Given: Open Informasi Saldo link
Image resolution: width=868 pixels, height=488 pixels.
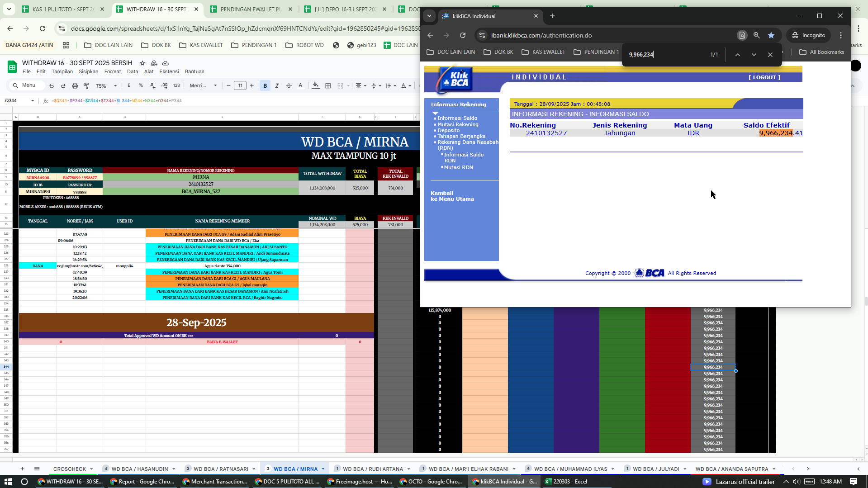Looking at the screenshot, I should point(457,118).
